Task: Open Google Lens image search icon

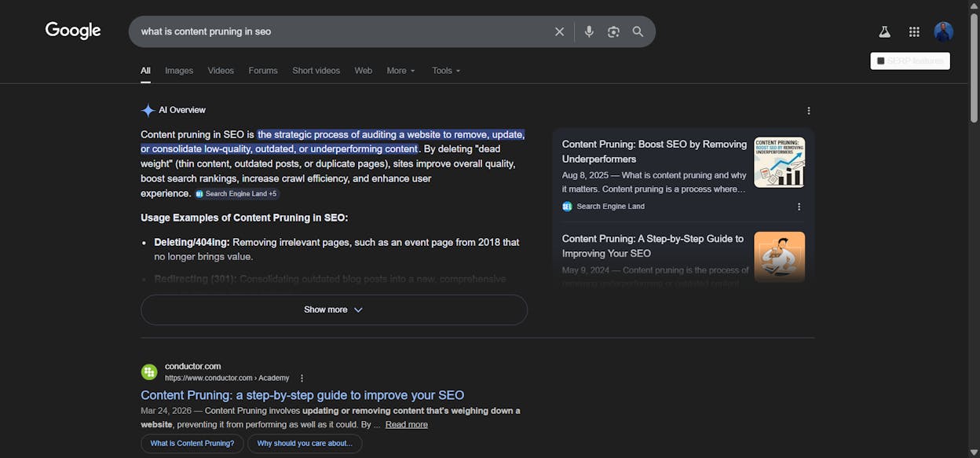Action: tap(613, 31)
